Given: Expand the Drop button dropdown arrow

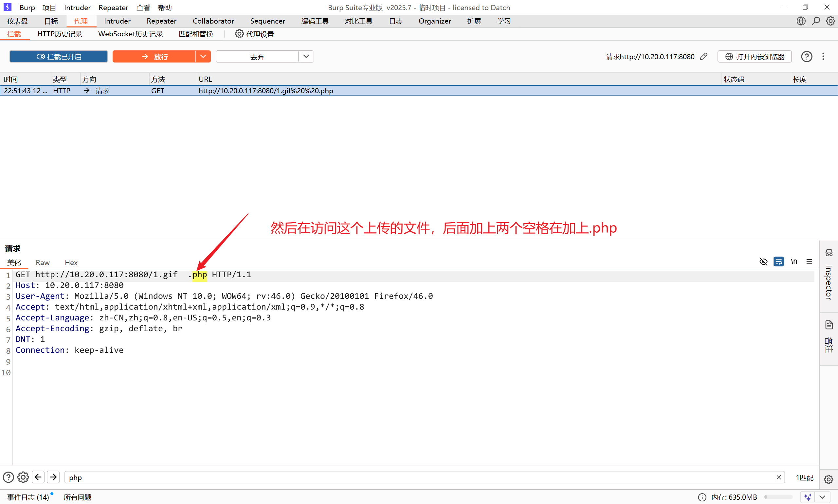Looking at the screenshot, I should (306, 56).
